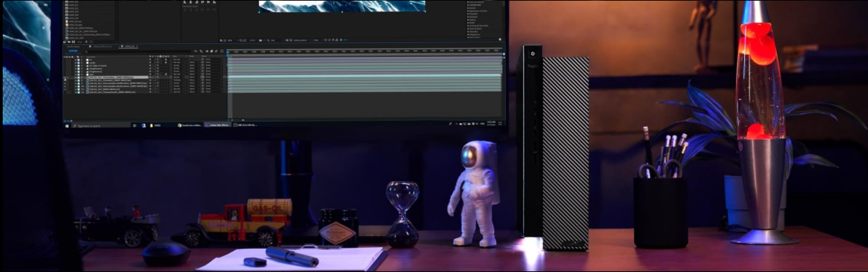Expand layer 12 properties triangle
The width and height of the screenshot is (868, 272).
[76, 92]
